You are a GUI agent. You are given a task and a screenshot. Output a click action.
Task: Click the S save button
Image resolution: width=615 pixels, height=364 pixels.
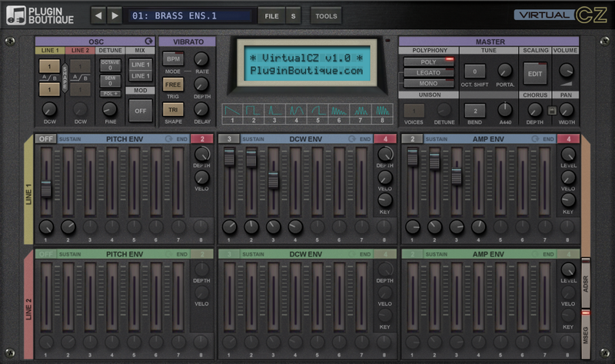coord(293,15)
